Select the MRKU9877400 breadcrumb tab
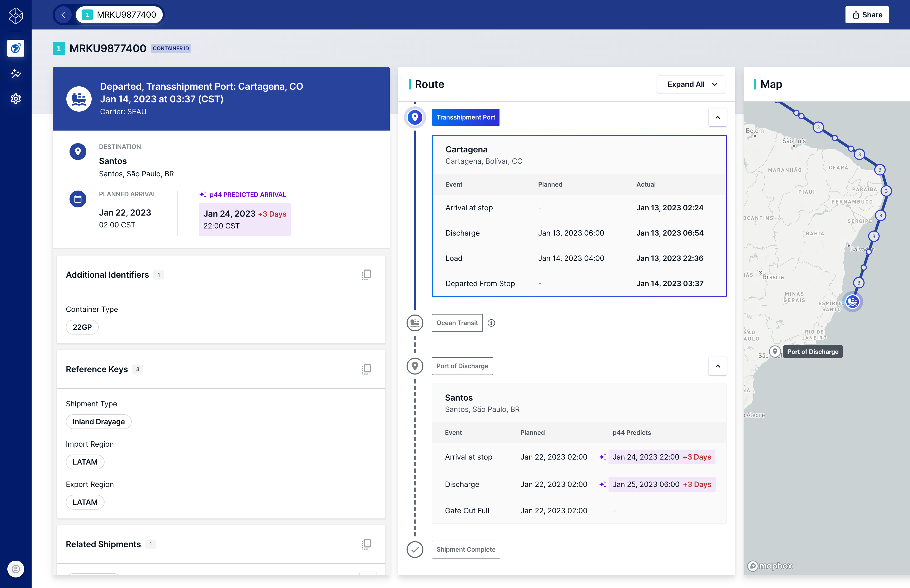Screen dimensions: 910x588 click(119, 15)
